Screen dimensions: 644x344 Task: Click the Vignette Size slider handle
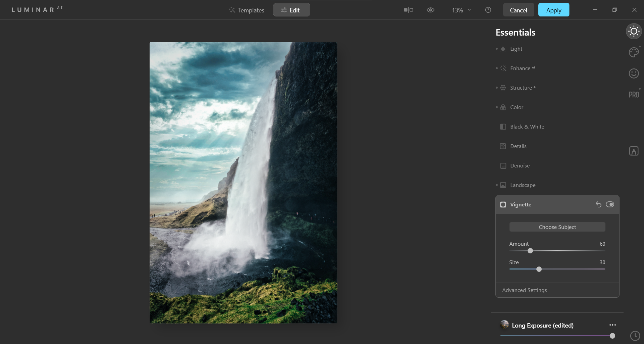tap(539, 269)
